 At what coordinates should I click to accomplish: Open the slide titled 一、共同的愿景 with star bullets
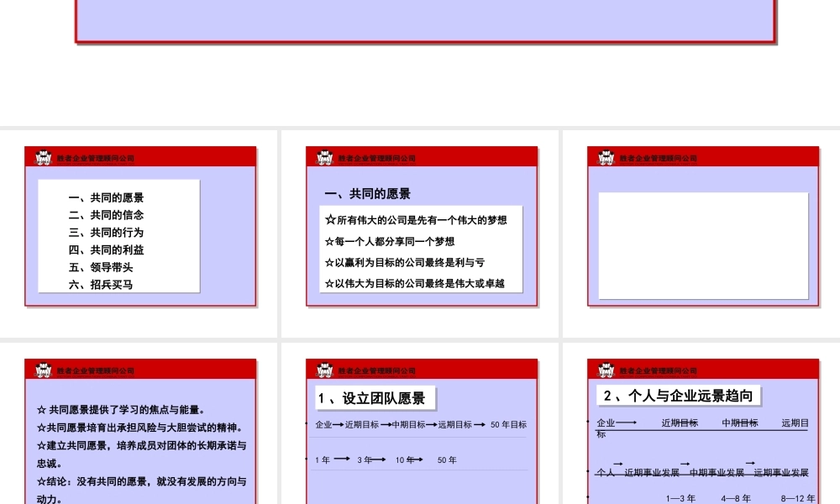[422, 226]
